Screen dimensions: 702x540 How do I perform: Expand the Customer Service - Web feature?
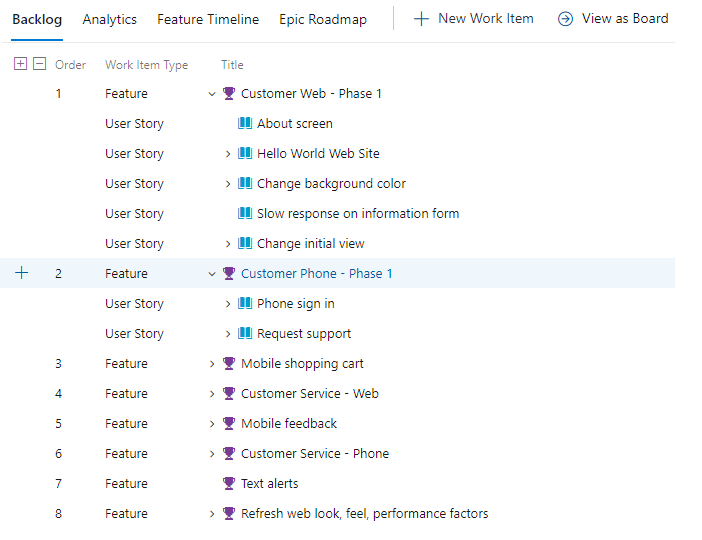click(x=211, y=394)
